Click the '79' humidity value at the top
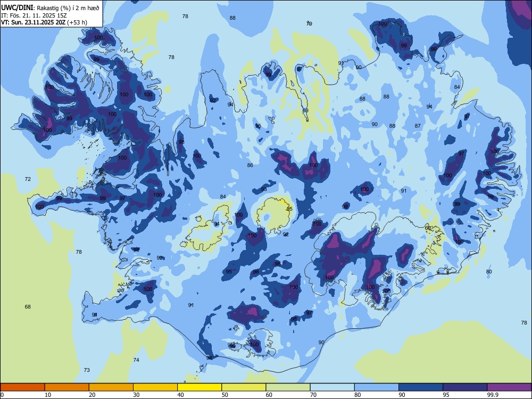Image resolution: width=532 pixels, height=399 pixels. 309,23
